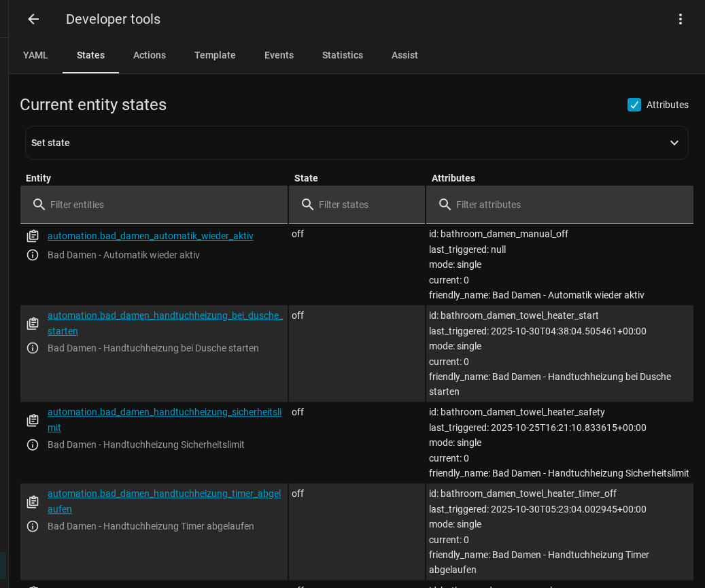Focus the Filter states field
The height and width of the screenshot is (588, 705).
356,205
